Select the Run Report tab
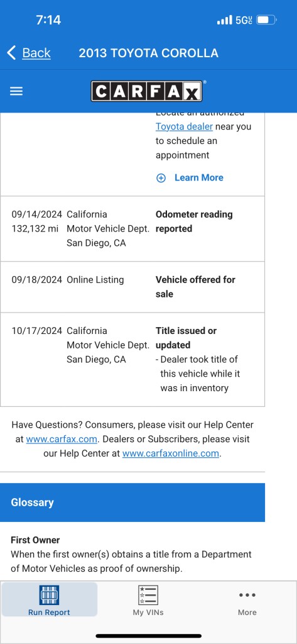 (x=49, y=600)
